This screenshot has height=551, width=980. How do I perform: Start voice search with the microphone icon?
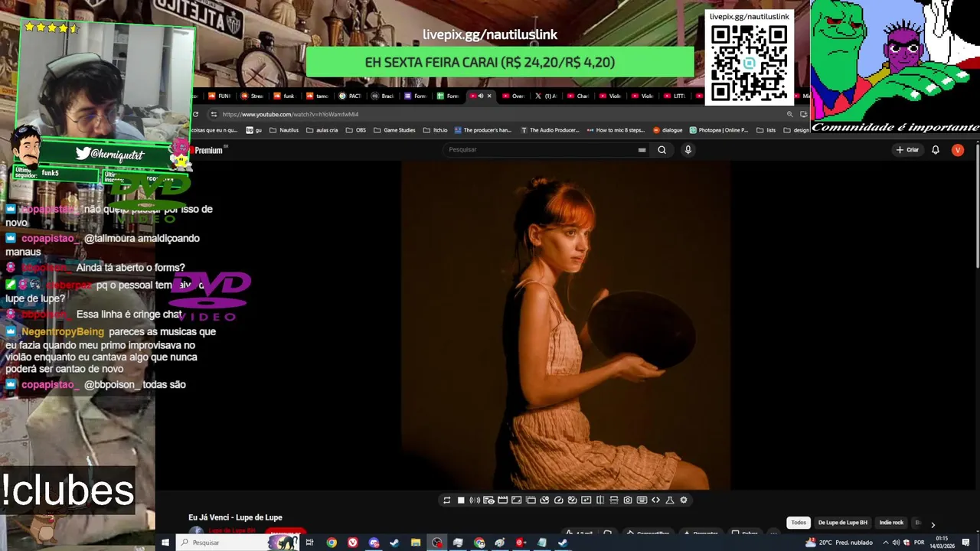pos(688,150)
